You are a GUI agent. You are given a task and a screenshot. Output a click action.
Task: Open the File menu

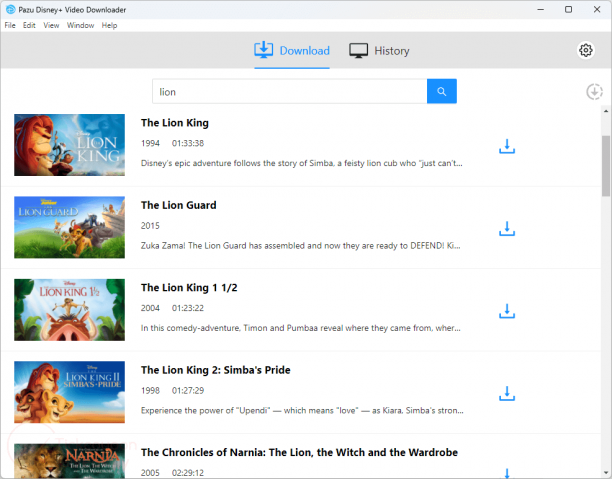(x=10, y=25)
